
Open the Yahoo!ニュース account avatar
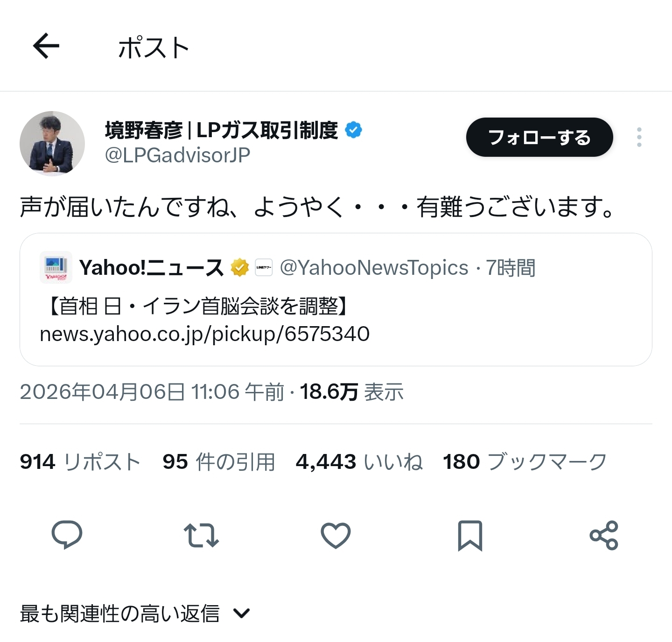(56, 267)
